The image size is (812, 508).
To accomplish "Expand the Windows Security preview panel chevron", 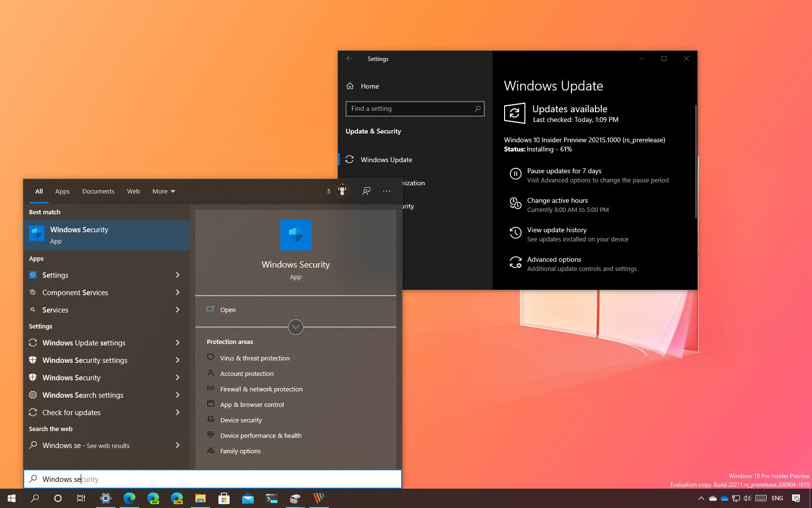I will tap(295, 327).
